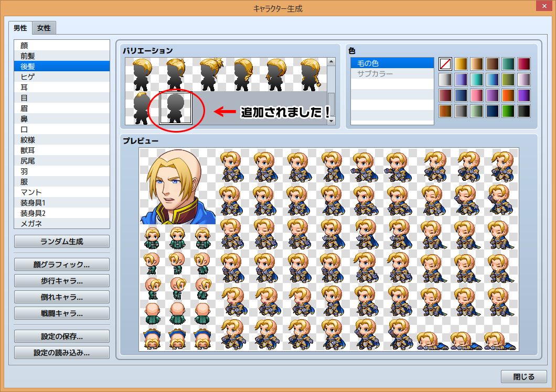The width and height of the screenshot is (556, 392).
Task: Choose 獣耳 from the parts list
Action: (x=62, y=150)
